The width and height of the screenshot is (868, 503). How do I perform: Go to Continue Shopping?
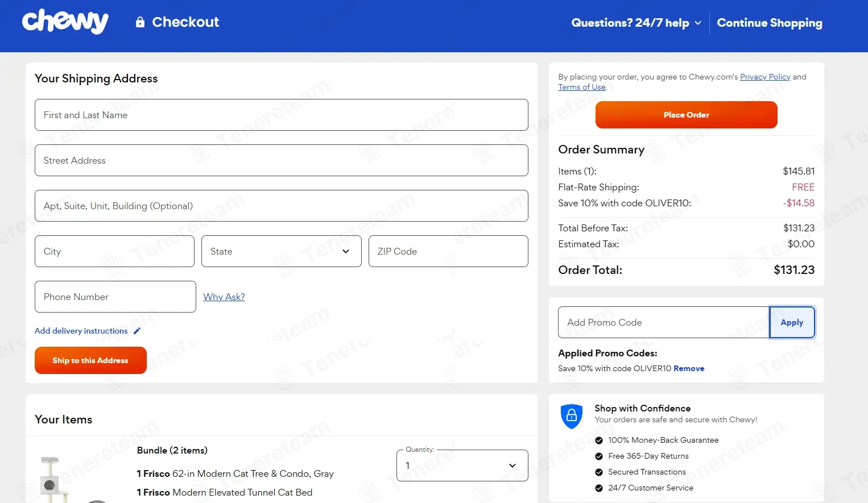pyautogui.click(x=770, y=23)
